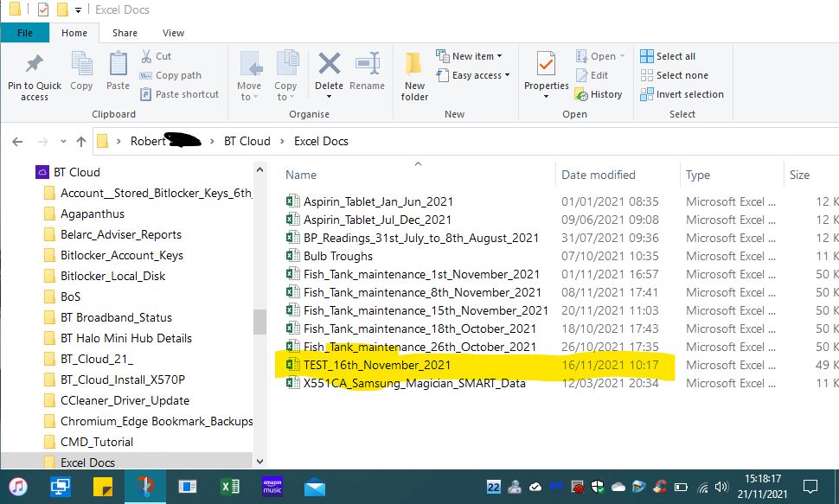Click the Paste icon in the ribbon
The height and width of the screenshot is (504, 839).
pyautogui.click(x=118, y=66)
